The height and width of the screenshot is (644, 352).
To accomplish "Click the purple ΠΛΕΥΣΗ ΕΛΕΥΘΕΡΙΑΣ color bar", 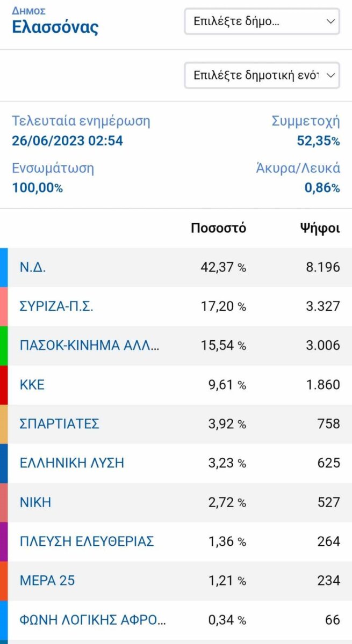I will [x=4, y=541].
